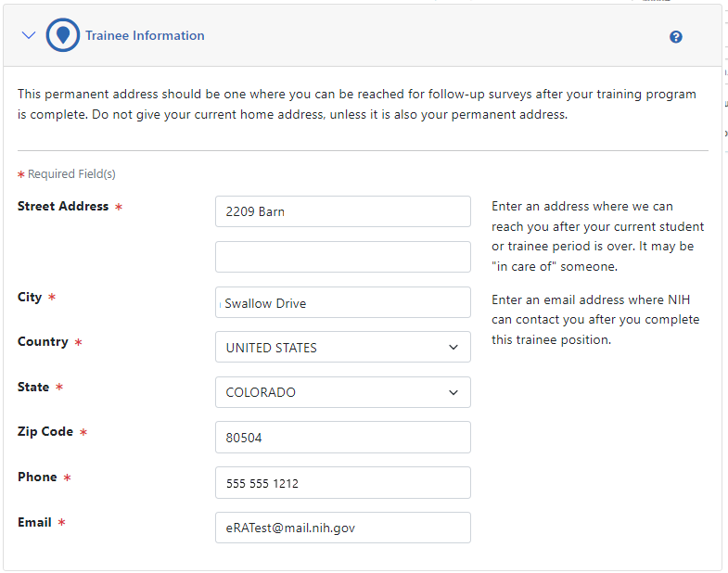Click the Phone field label
The height and width of the screenshot is (573, 728).
pyautogui.click(x=37, y=477)
